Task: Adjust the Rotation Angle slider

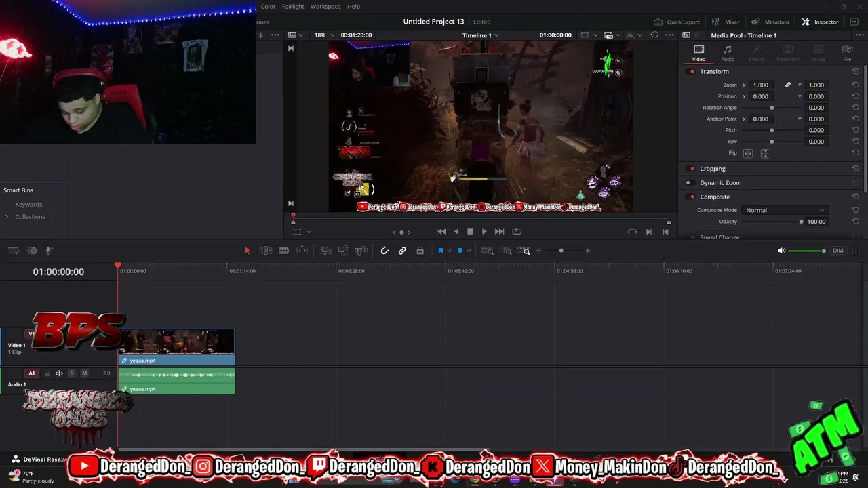Action: coord(772,108)
